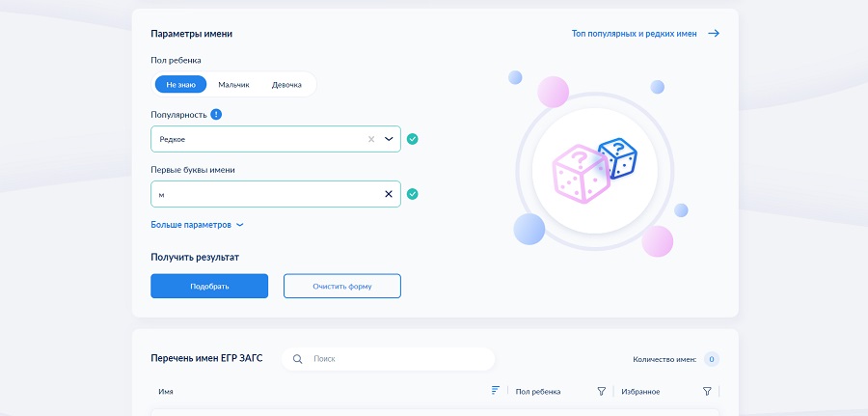Screen dimensions: 868x416
Task: Select Не знаю gender option
Action: click(180, 84)
